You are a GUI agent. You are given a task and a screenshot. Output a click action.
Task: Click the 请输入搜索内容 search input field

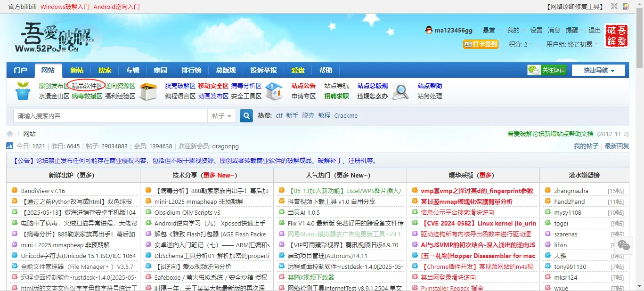pos(94,115)
